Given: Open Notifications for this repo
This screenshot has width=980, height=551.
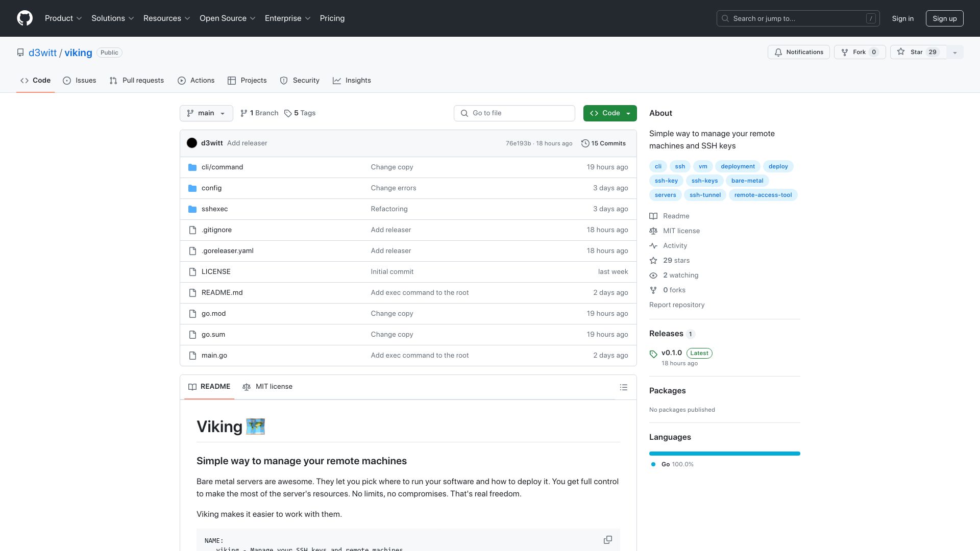Looking at the screenshot, I should click(799, 53).
